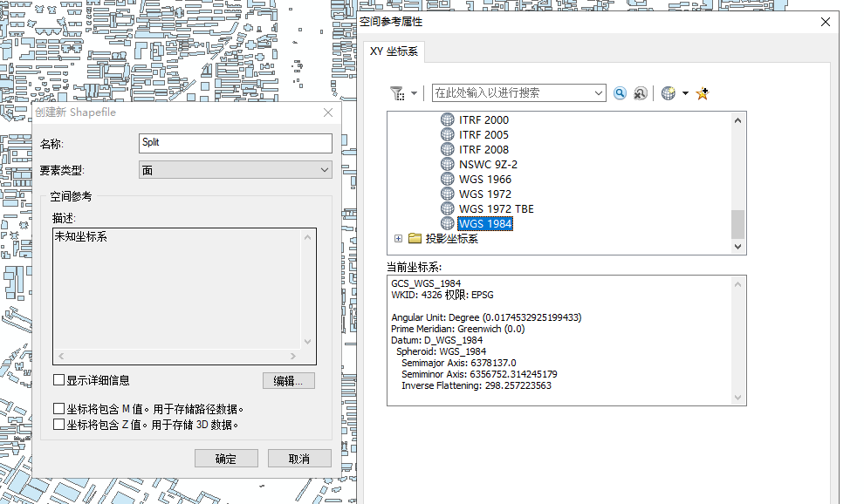Click the filter icon above the coordinate system search
The width and height of the screenshot is (864, 504).
(x=397, y=92)
